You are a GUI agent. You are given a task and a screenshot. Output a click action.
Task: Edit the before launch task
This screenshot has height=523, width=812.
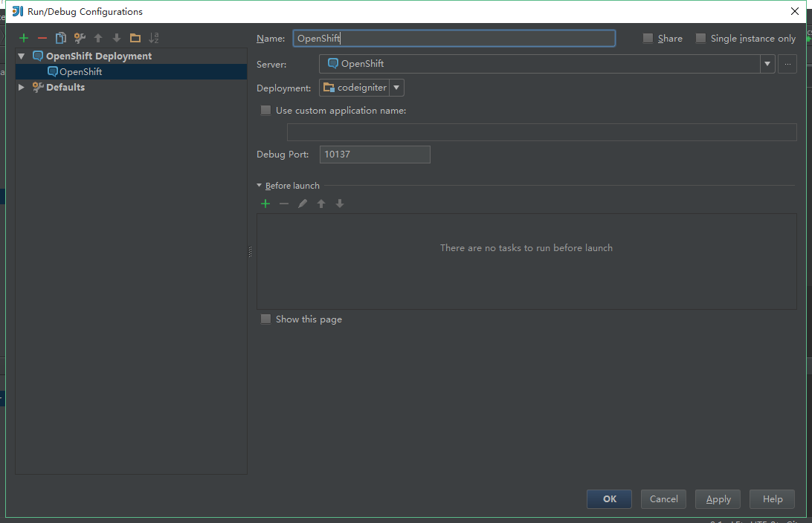coord(303,204)
